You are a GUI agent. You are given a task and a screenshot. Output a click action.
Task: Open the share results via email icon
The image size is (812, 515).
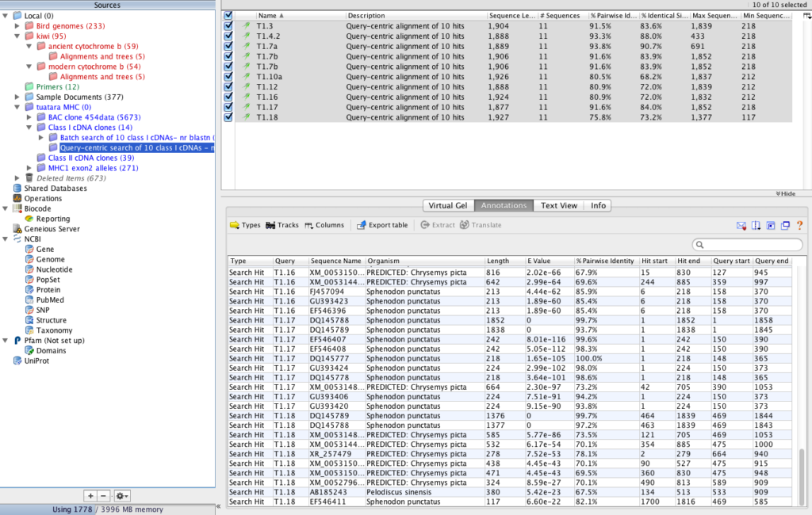coord(741,226)
